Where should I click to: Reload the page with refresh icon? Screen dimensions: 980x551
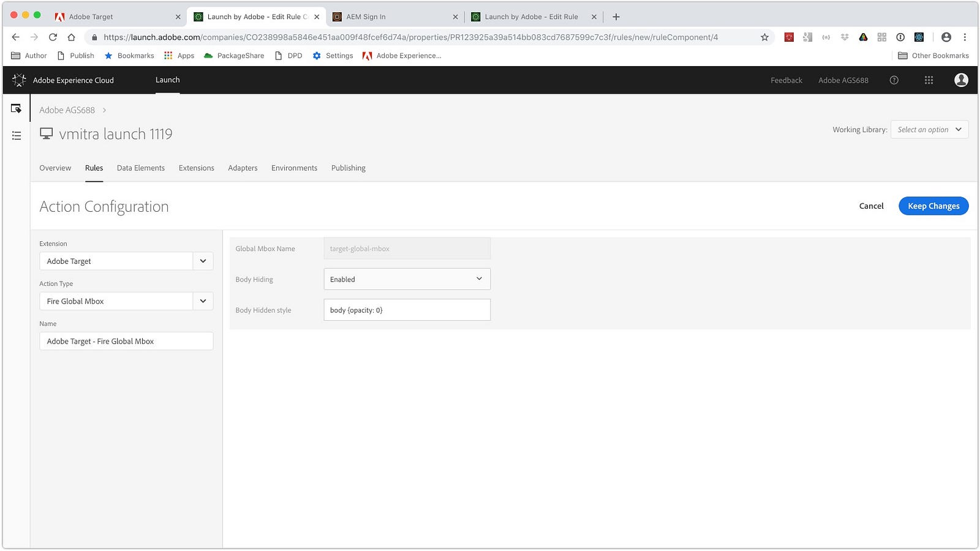point(53,37)
